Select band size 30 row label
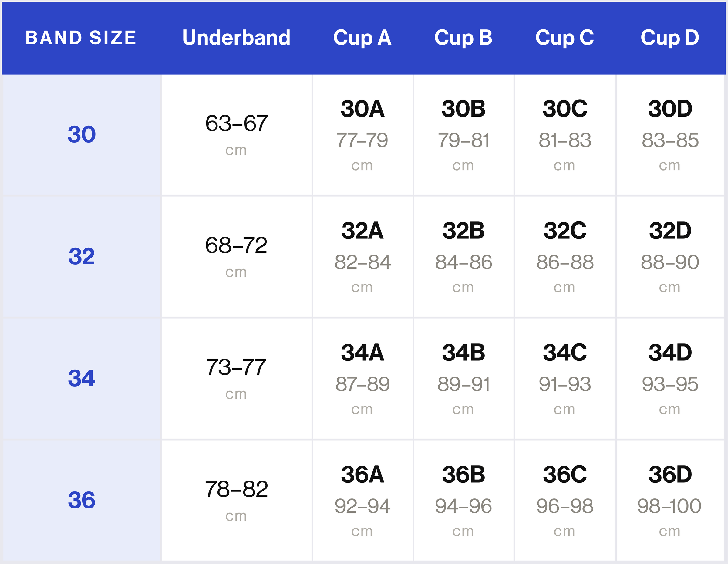The width and height of the screenshot is (728, 564). click(82, 135)
